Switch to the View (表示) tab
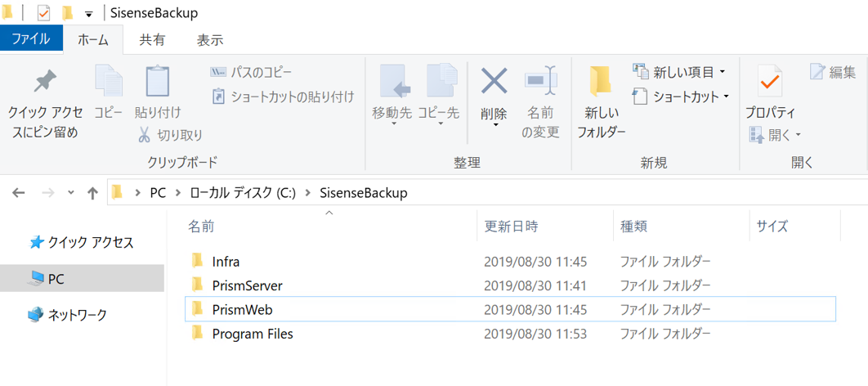Screen dimensions: 868x386 [210, 40]
